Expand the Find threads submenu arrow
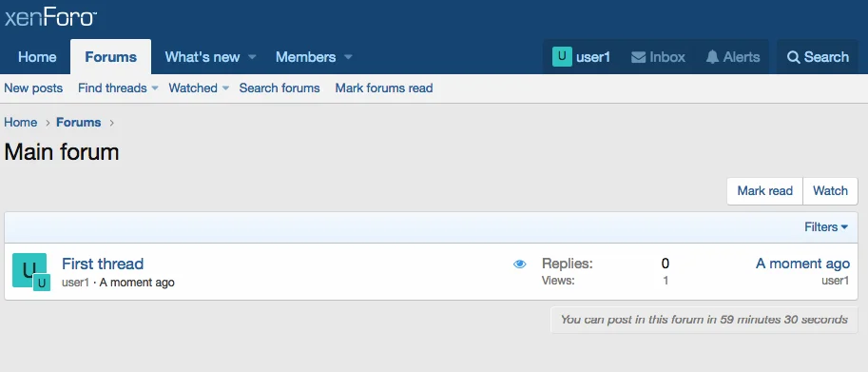 coord(155,88)
